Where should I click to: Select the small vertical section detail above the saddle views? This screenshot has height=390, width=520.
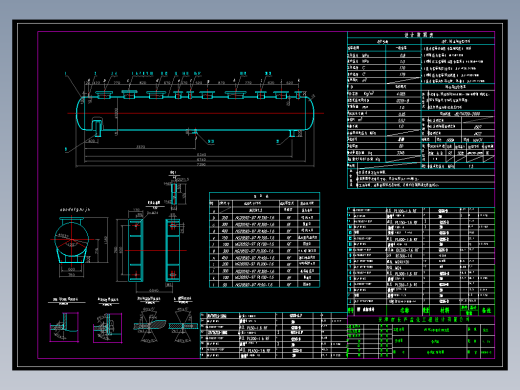coord(174,194)
